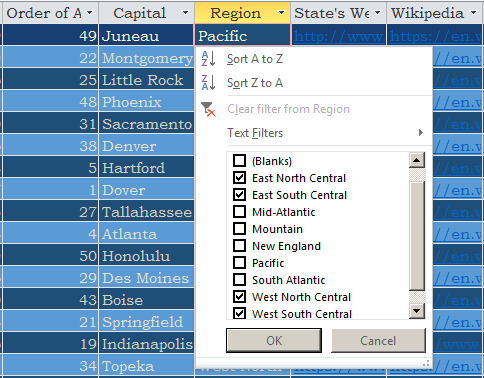
Task: Uncheck East North Central checkbox
Action: [x=239, y=178]
